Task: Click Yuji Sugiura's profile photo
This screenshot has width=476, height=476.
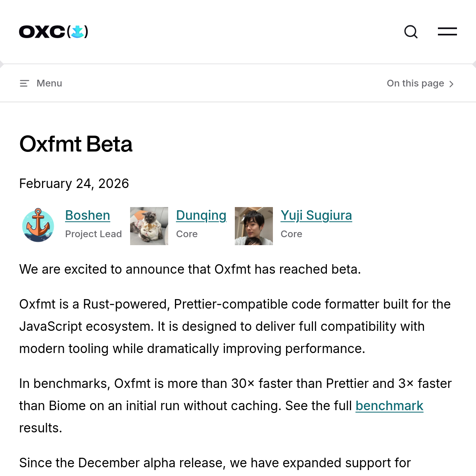Action: coord(254,226)
